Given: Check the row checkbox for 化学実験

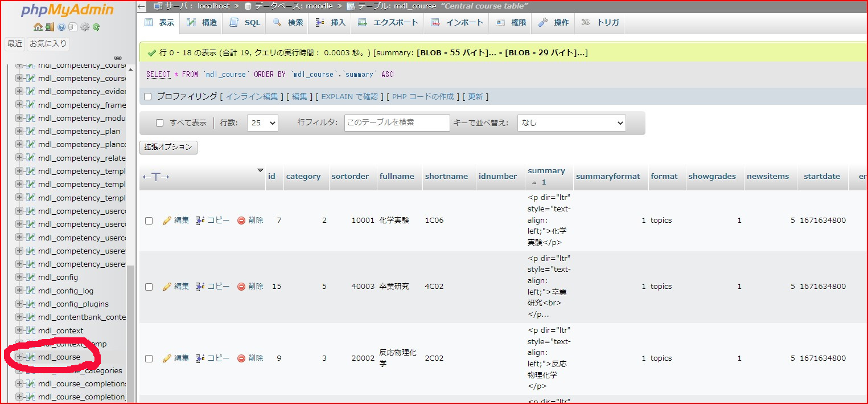Looking at the screenshot, I should pyautogui.click(x=149, y=221).
